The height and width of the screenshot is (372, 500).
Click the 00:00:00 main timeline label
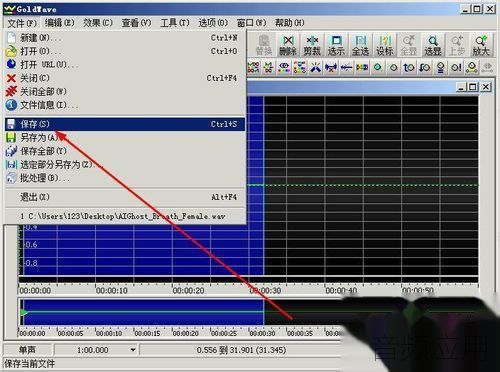pos(35,291)
